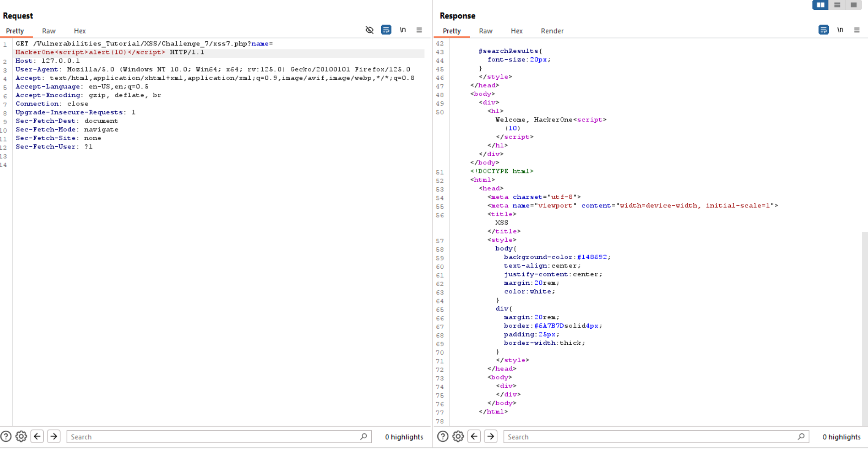Focus the Request search input field
The width and height of the screenshot is (868, 449).
coord(219,437)
